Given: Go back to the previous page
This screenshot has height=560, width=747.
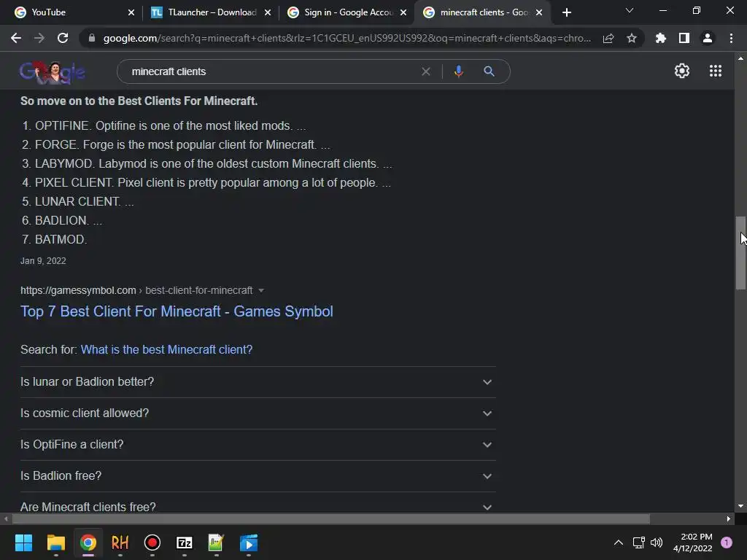Looking at the screenshot, I should 16,38.
